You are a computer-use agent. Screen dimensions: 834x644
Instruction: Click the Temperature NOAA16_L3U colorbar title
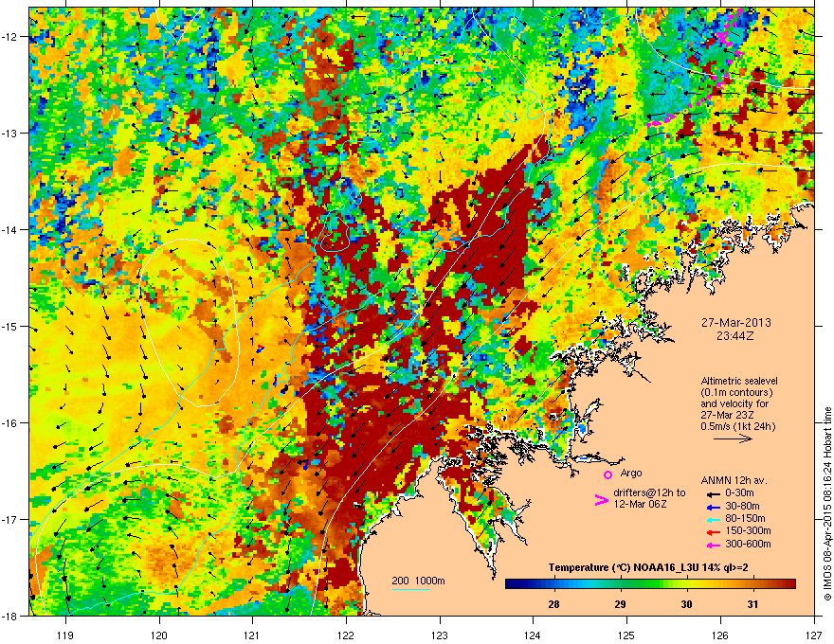648,567
